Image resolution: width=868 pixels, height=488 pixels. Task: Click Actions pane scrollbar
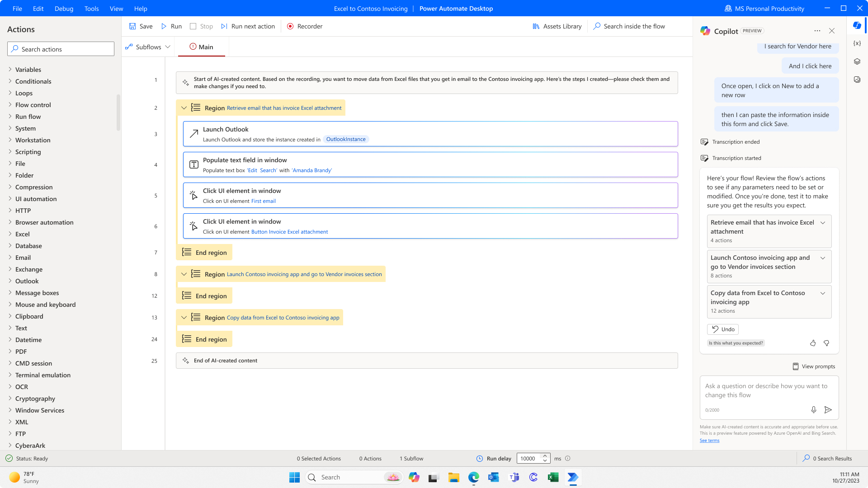[118, 113]
